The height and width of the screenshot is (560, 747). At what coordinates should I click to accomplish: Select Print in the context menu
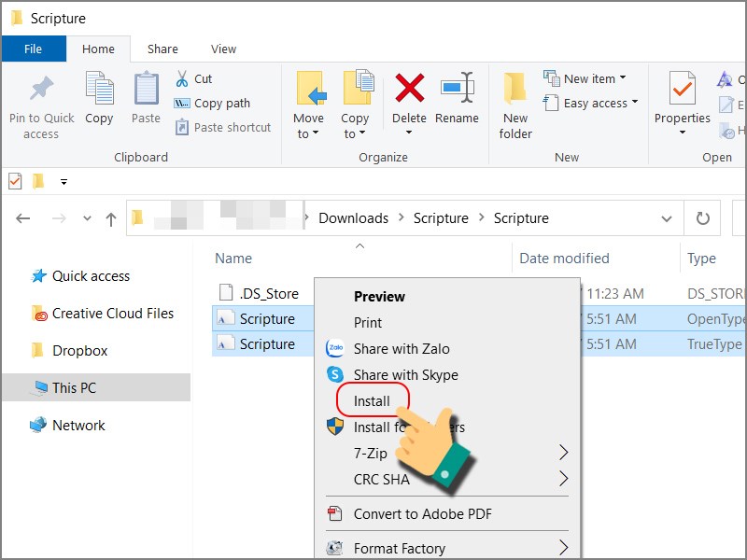[367, 322]
